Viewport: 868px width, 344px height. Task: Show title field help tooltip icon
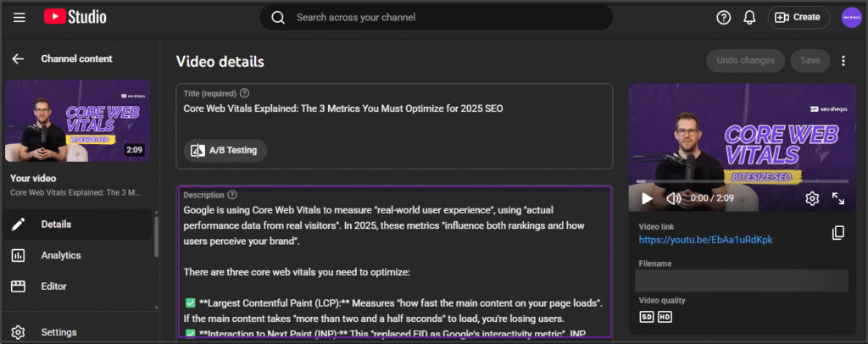point(245,93)
